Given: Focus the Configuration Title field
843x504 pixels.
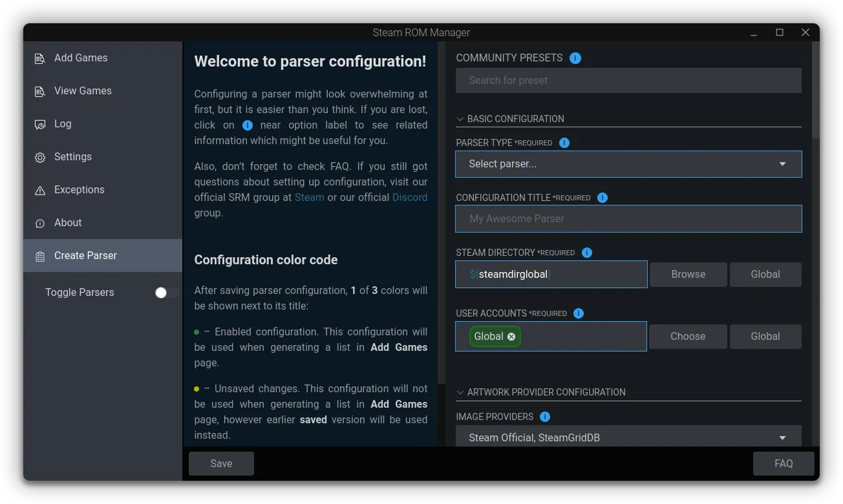Looking at the screenshot, I should 628,219.
